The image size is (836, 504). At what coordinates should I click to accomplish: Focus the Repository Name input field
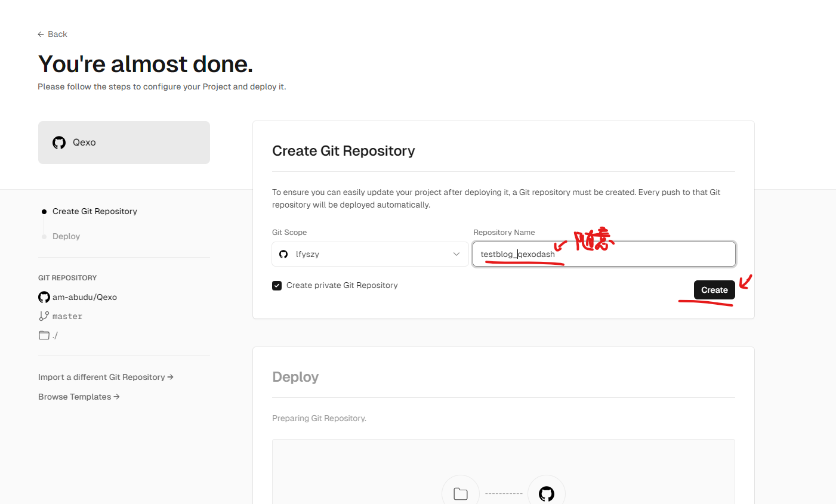(x=604, y=254)
